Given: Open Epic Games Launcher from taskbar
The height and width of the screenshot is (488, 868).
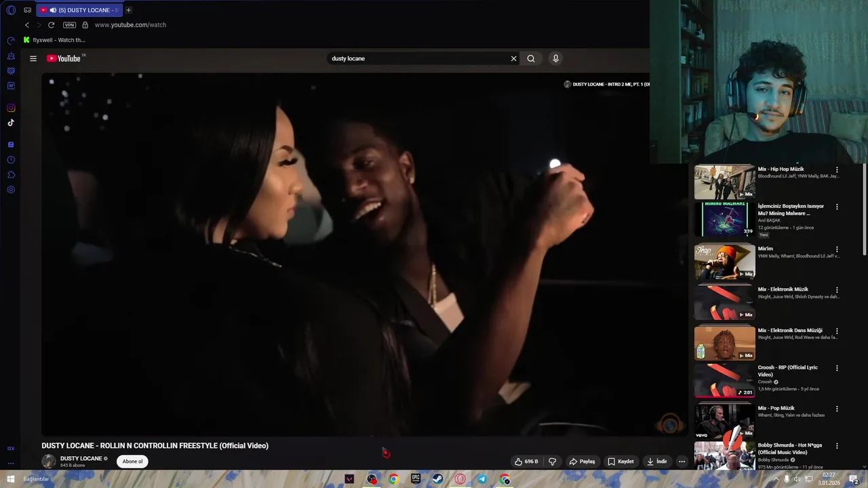Looking at the screenshot, I should point(416,479).
